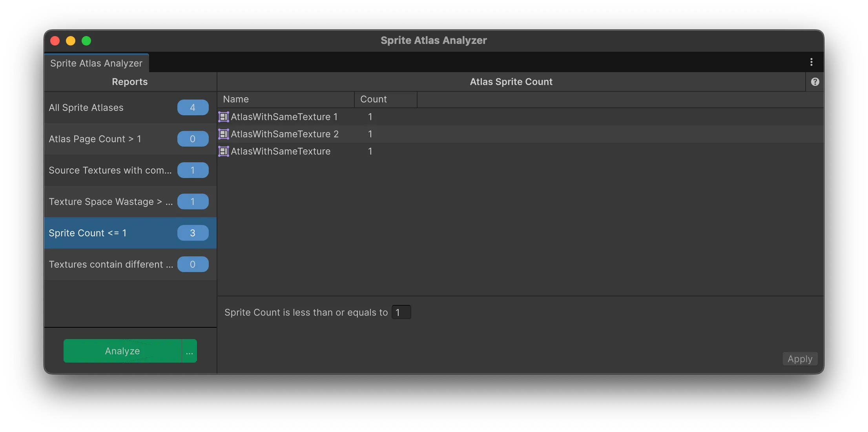
Task: Click the help question mark icon
Action: tap(815, 82)
